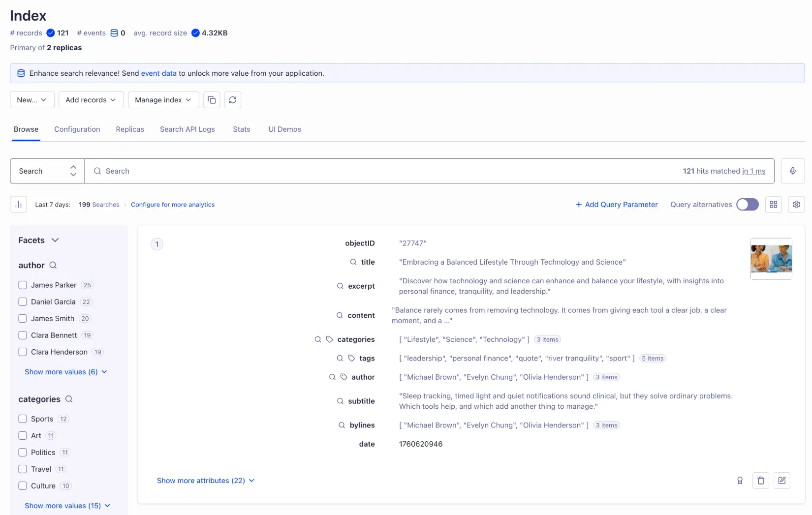Click searchable icon next to bylines attribute
This screenshot has height=515, width=812.
pos(342,425)
